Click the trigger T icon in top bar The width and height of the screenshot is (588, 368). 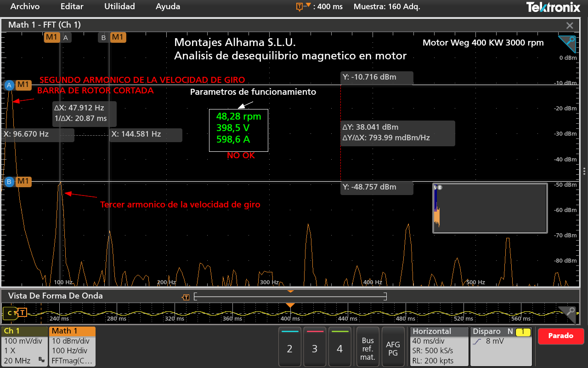point(300,6)
